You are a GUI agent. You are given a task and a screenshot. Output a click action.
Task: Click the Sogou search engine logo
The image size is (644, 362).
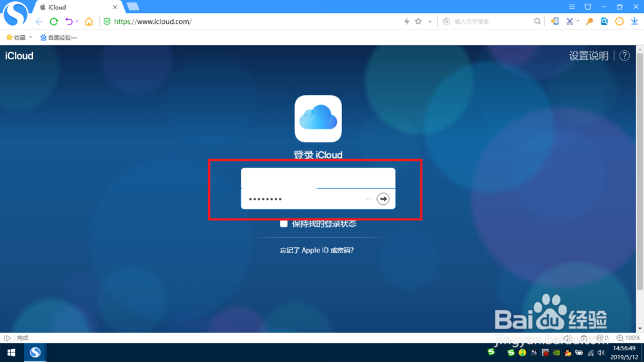tap(446, 21)
